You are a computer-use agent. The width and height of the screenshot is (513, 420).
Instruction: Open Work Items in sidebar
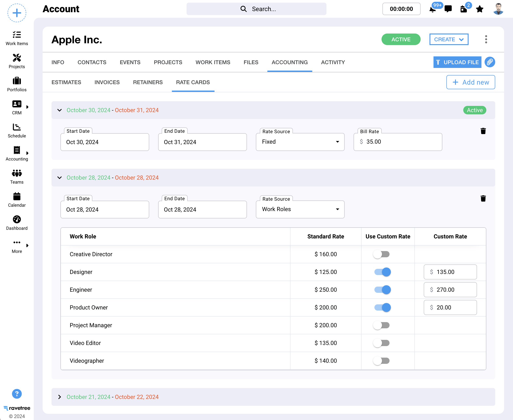tap(17, 38)
